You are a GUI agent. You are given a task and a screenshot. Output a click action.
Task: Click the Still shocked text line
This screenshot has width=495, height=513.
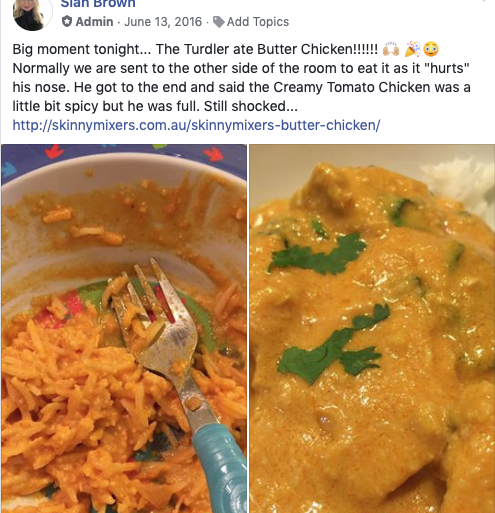pos(250,106)
